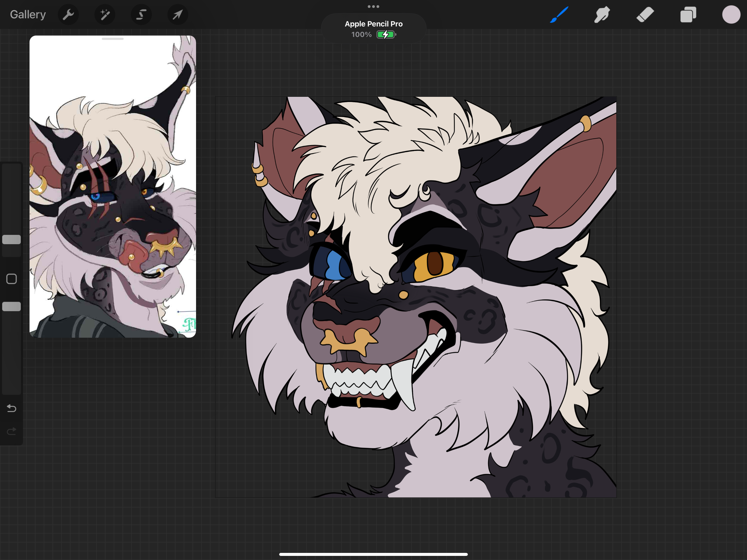Open the Adjustments magic wand menu
The width and height of the screenshot is (747, 560).
tap(105, 14)
